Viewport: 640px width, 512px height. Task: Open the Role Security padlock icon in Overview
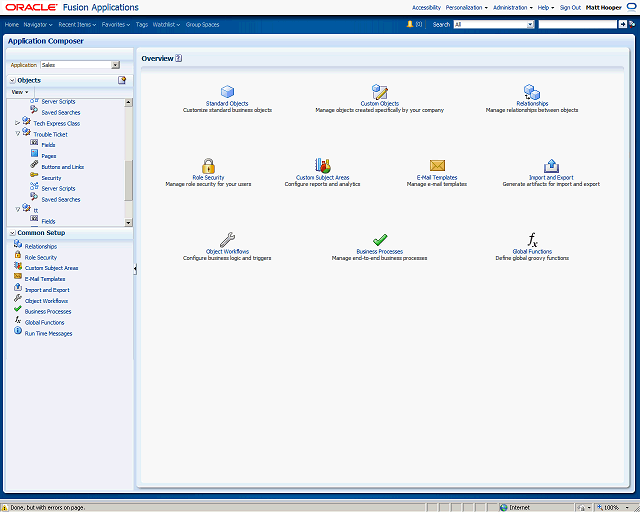(208, 166)
